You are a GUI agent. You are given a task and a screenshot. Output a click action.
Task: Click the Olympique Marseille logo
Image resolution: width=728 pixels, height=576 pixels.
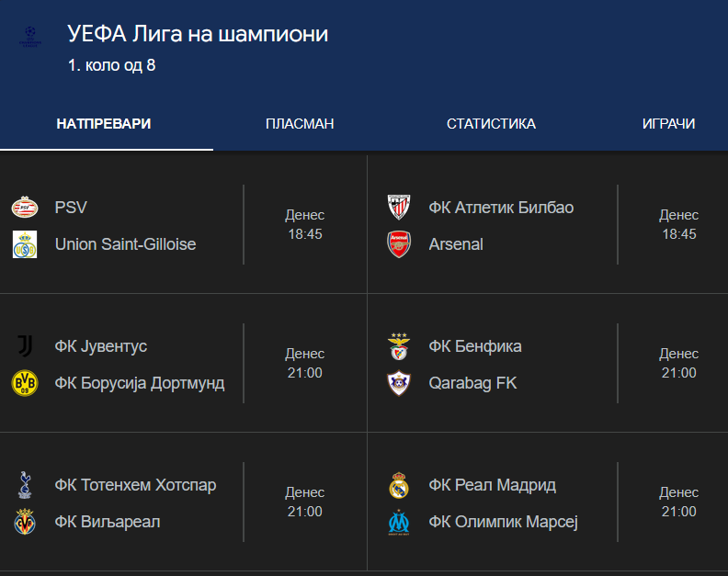point(399,522)
